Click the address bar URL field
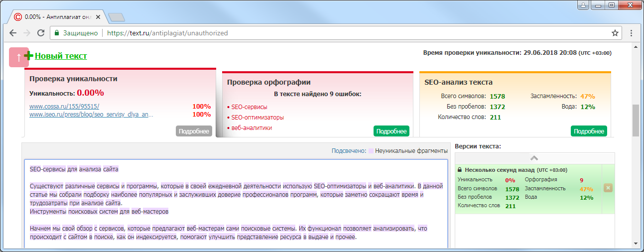This screenshot has width=644, height=252. coord(299,33)
